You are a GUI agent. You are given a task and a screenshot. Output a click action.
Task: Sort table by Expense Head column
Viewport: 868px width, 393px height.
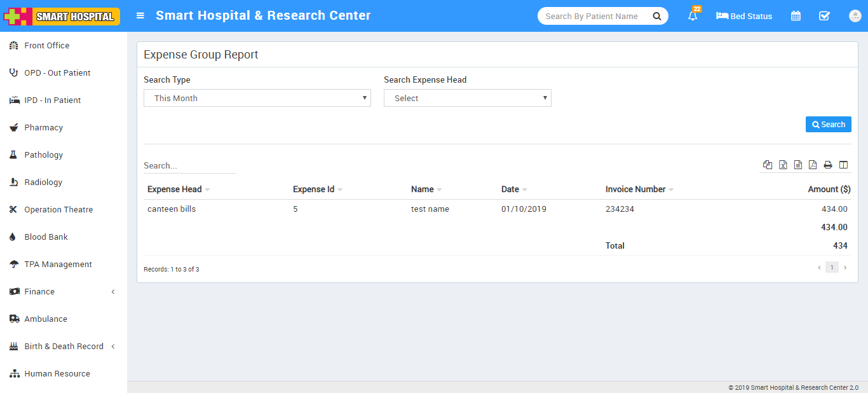coord(175,189)
